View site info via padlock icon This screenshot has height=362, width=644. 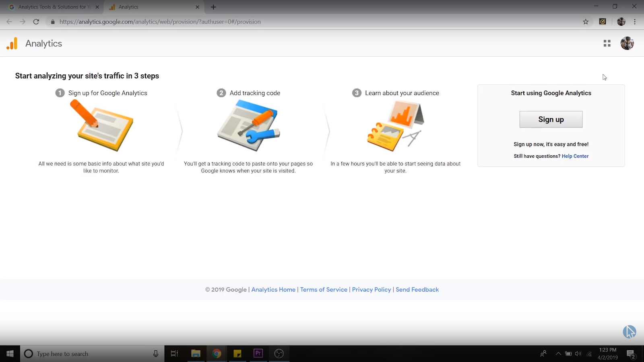53,22
